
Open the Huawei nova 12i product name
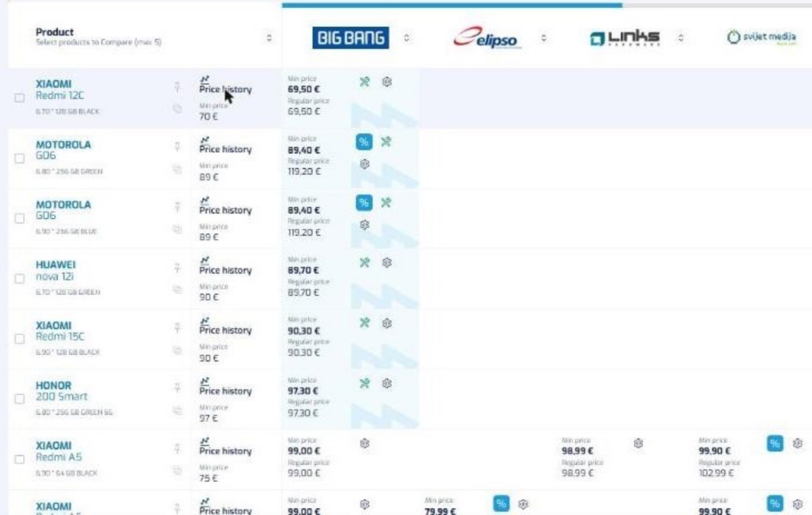(56, 270)
